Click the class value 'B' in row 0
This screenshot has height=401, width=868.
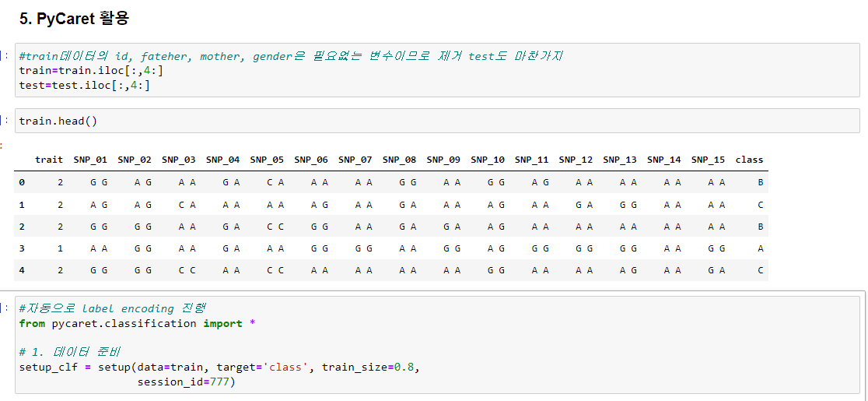coord(761,181)
